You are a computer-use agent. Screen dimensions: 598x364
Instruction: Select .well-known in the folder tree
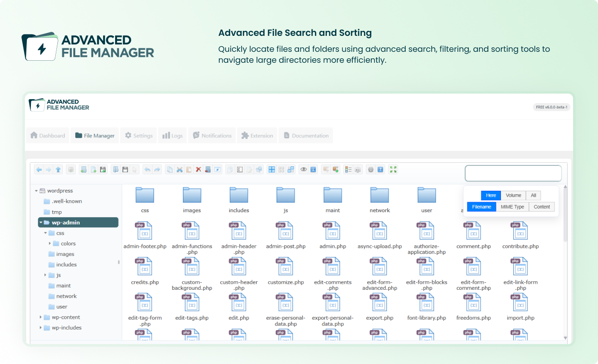(x=67, y=201)
